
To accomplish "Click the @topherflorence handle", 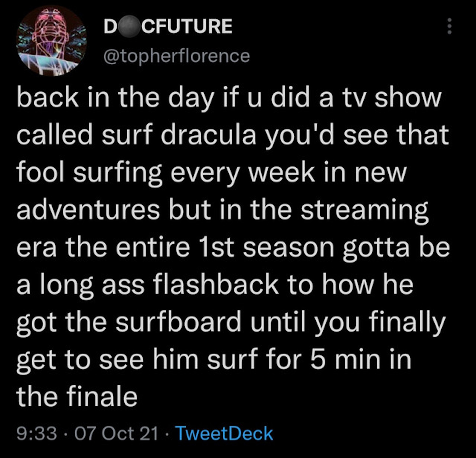I will [x=177, y=56].
